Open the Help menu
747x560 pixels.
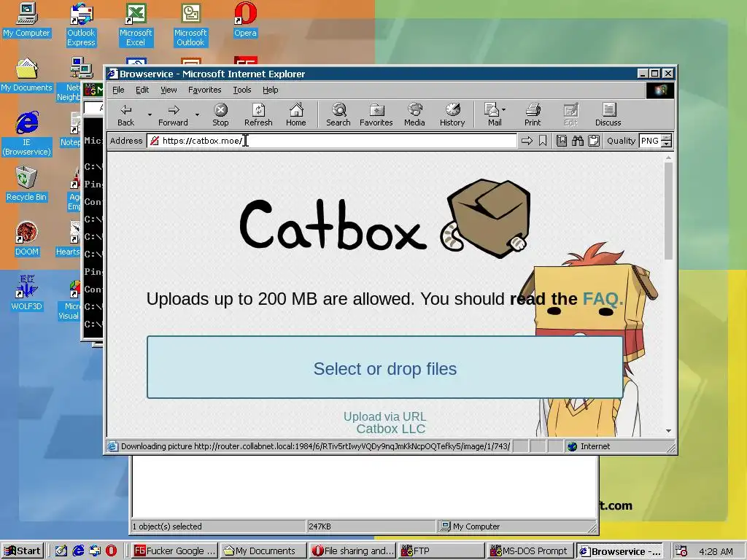[270, 90]
